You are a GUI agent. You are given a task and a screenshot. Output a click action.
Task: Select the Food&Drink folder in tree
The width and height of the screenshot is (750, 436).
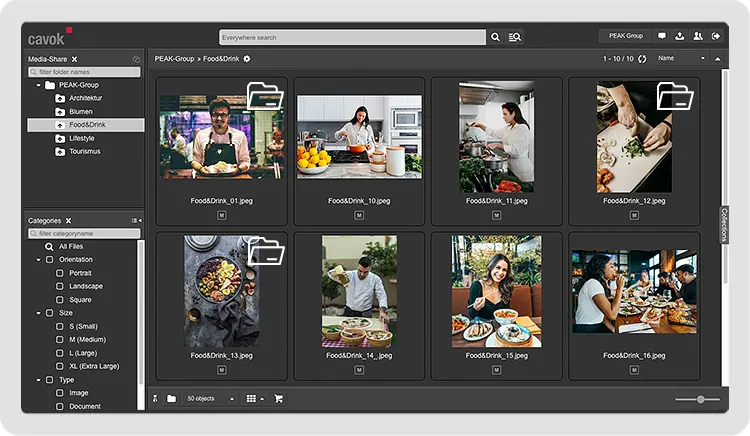pos(86,125)
